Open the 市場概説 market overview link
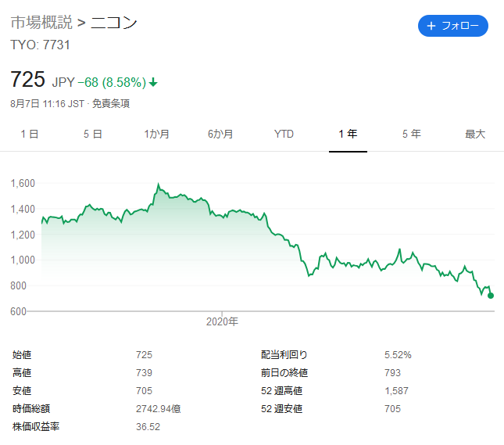504x445 pixels. tap(40, 23)
